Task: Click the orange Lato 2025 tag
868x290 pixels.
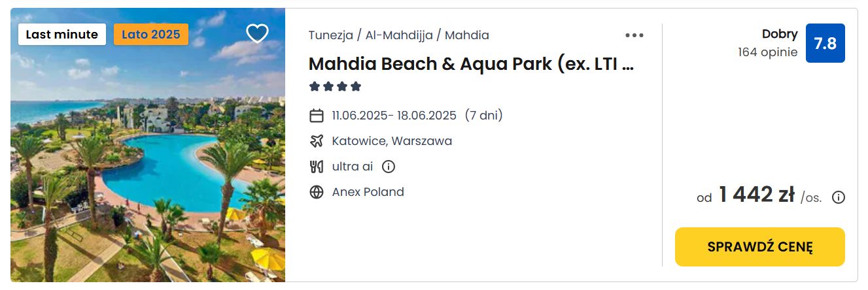Action: pos(151,35)
